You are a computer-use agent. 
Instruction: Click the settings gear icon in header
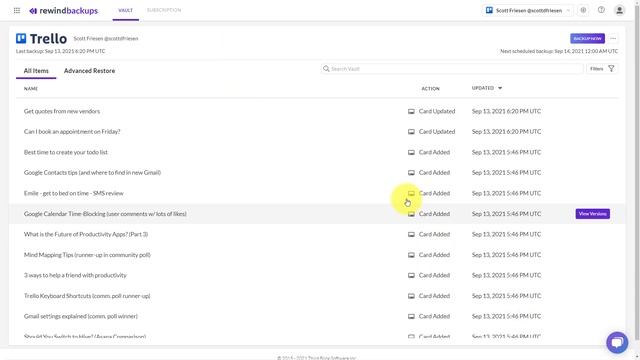[x=583, y=10]
